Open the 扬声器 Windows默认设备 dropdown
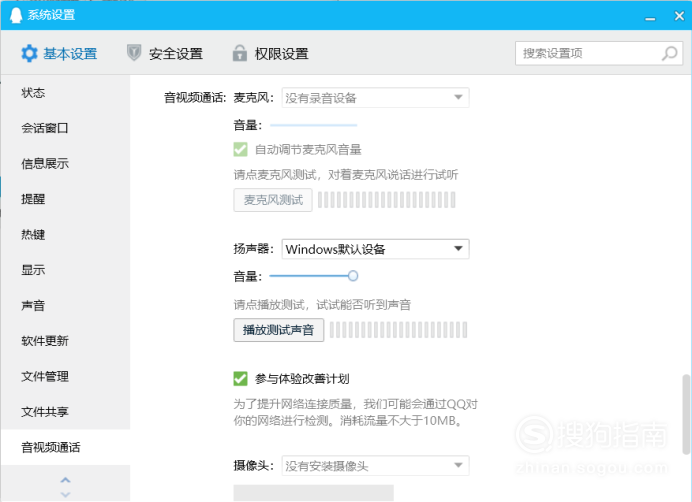The image size is (692, 502). [x=376, y=249]
